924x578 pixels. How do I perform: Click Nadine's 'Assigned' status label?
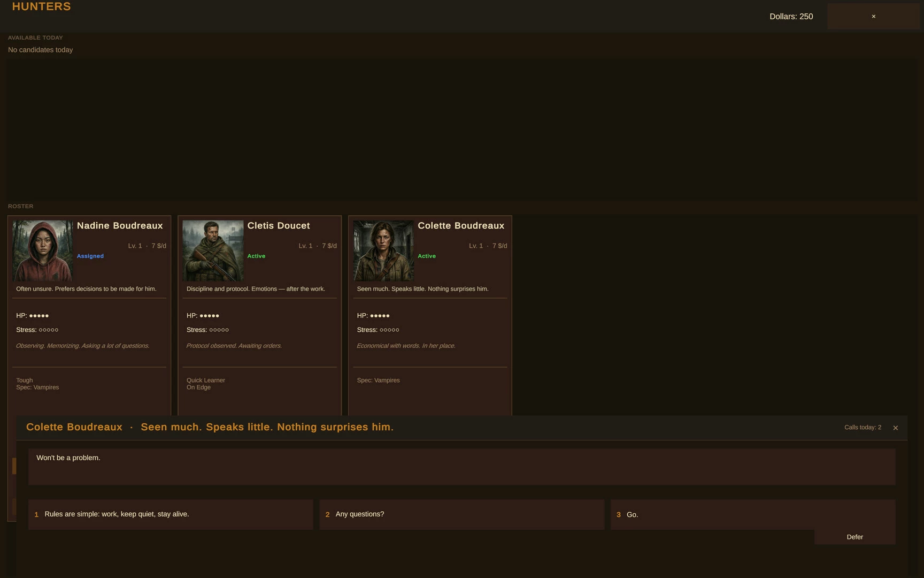[90, 256]
